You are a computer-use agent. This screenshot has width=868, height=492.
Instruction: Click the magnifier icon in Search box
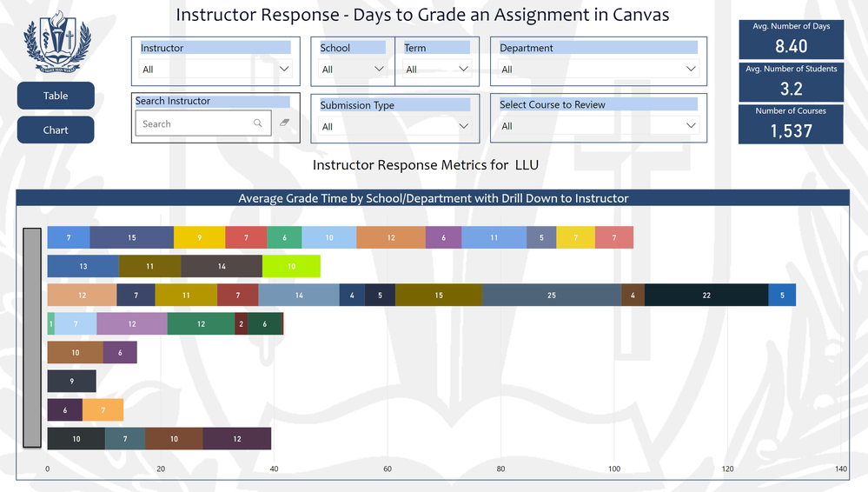(258, 123)
